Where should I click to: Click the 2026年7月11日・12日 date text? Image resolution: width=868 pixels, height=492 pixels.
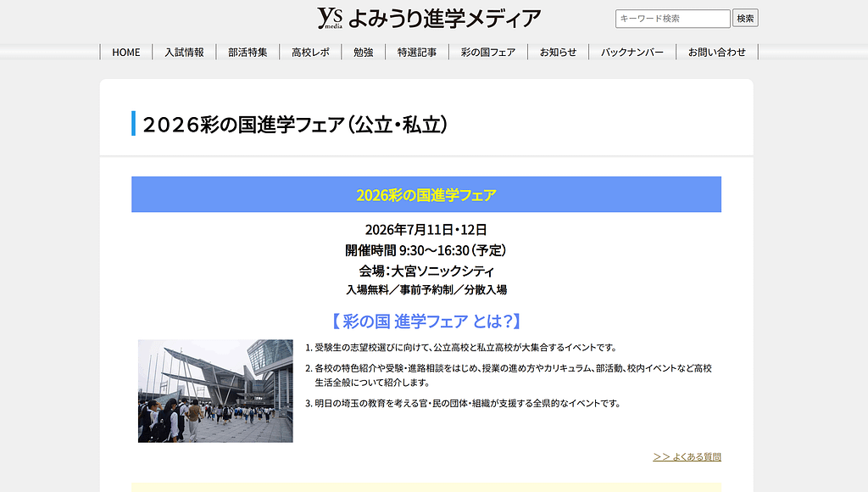(x=426, y=230)
